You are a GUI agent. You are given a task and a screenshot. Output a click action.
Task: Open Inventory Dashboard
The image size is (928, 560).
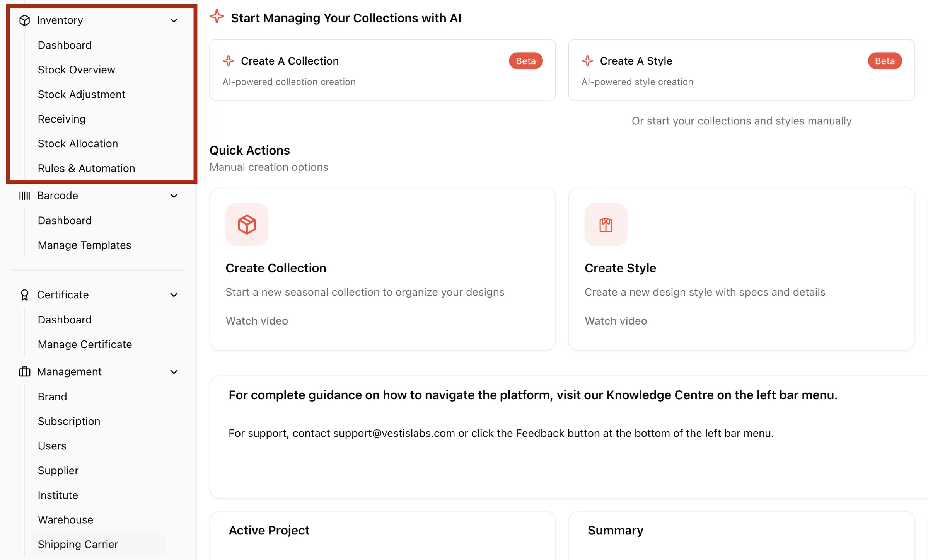click(x=65, y=45)
